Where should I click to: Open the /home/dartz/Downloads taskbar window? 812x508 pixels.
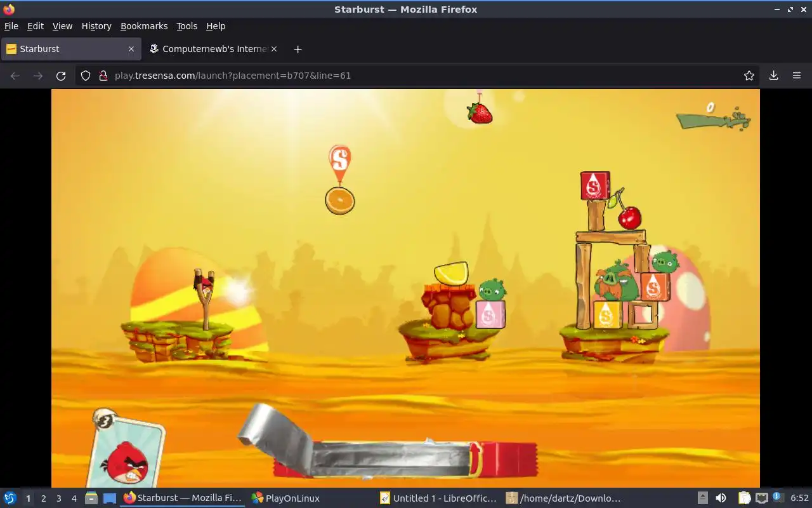click(563, 498)
